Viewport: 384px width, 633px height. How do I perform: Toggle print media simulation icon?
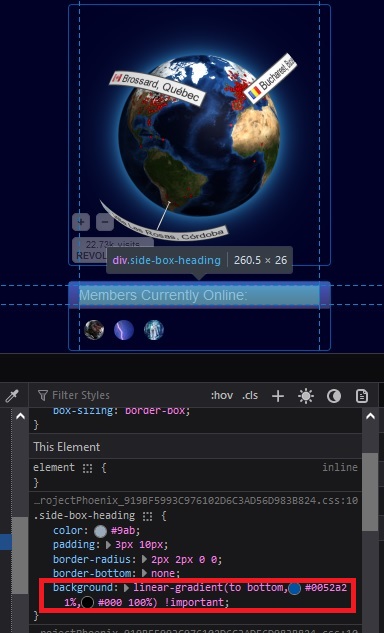[x=362, y=396]
